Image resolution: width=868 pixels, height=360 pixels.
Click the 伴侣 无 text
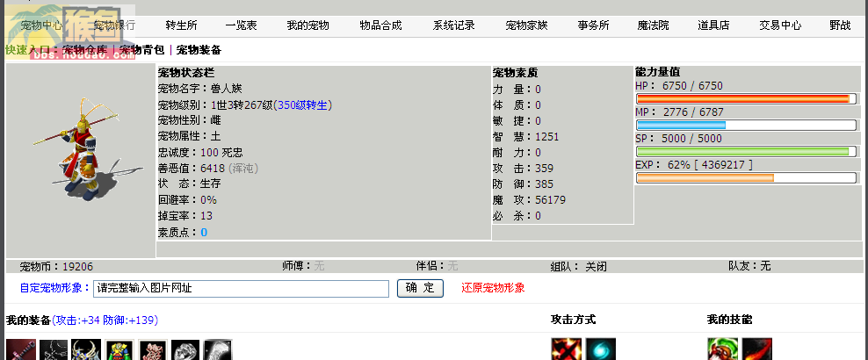[438, 267]
